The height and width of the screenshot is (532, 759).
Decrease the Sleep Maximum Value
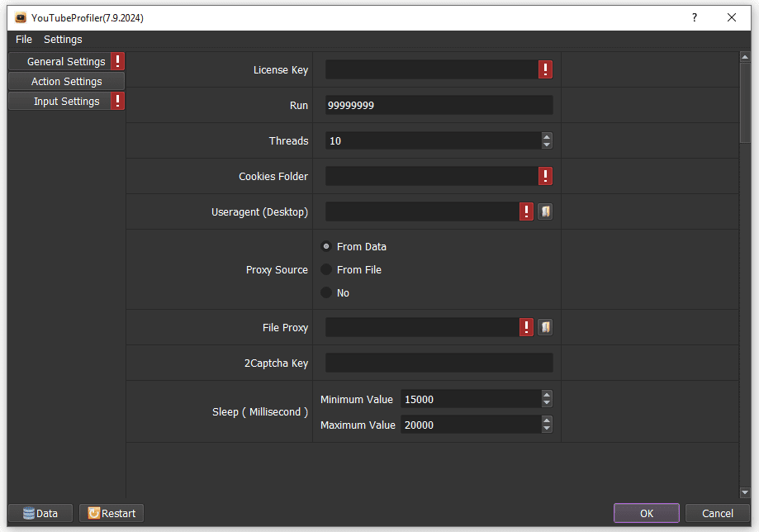point(547,429)
